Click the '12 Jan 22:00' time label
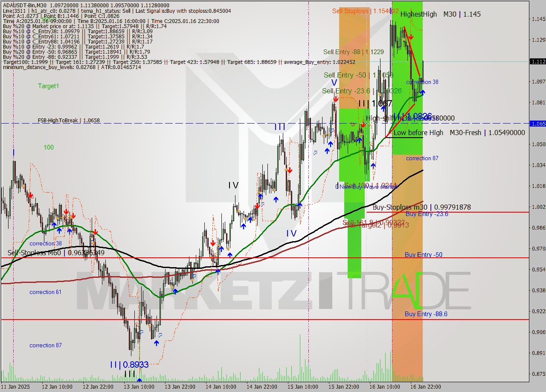This screenshot has height=392, width=546. click(x=98, y=387)
